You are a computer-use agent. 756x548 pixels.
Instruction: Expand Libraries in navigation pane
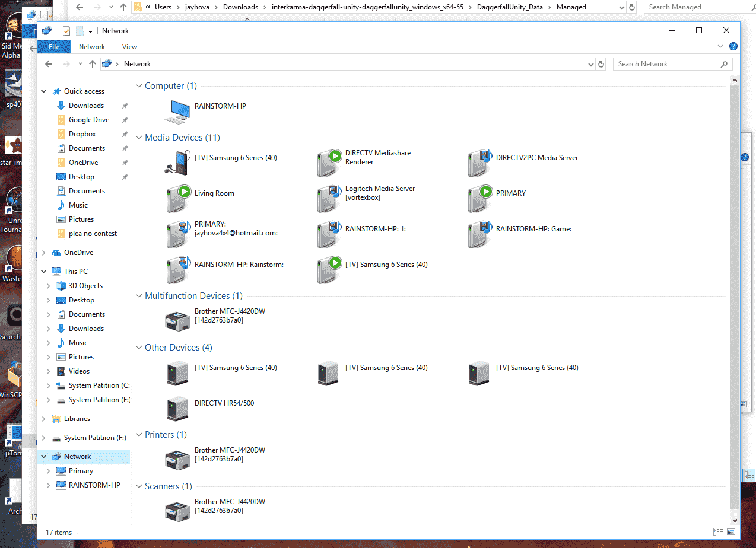pos(44,419)
